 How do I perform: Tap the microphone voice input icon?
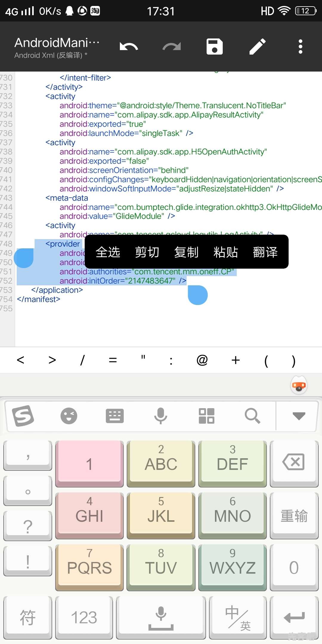[161, 416]
